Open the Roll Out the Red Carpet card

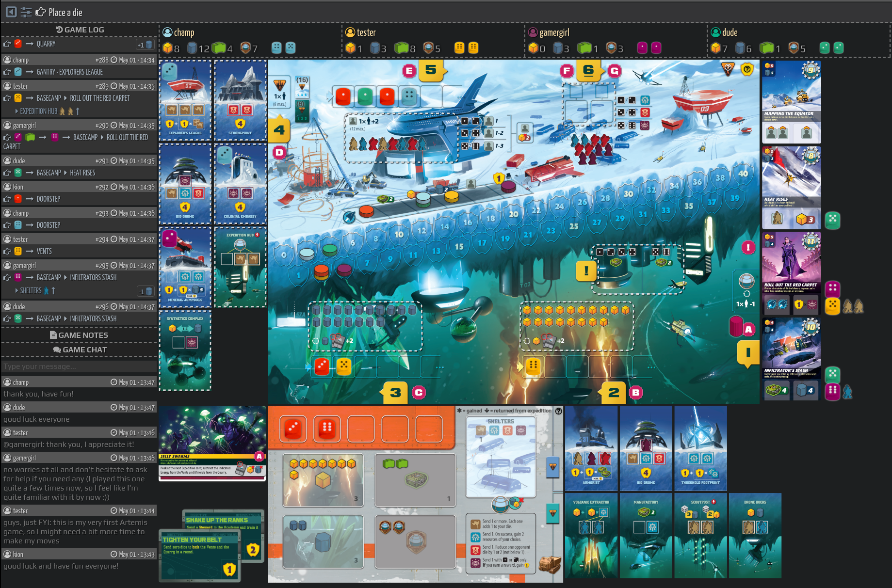coord(792,273)
